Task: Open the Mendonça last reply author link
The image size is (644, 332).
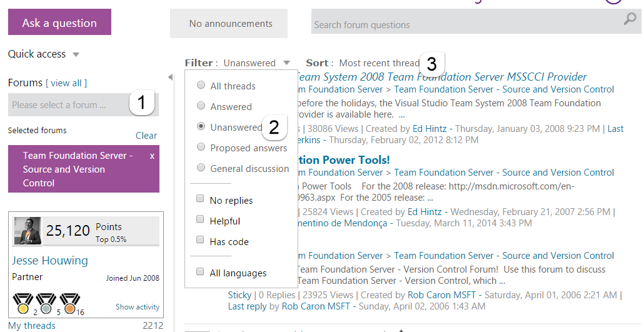Action: tap(343, 223)
